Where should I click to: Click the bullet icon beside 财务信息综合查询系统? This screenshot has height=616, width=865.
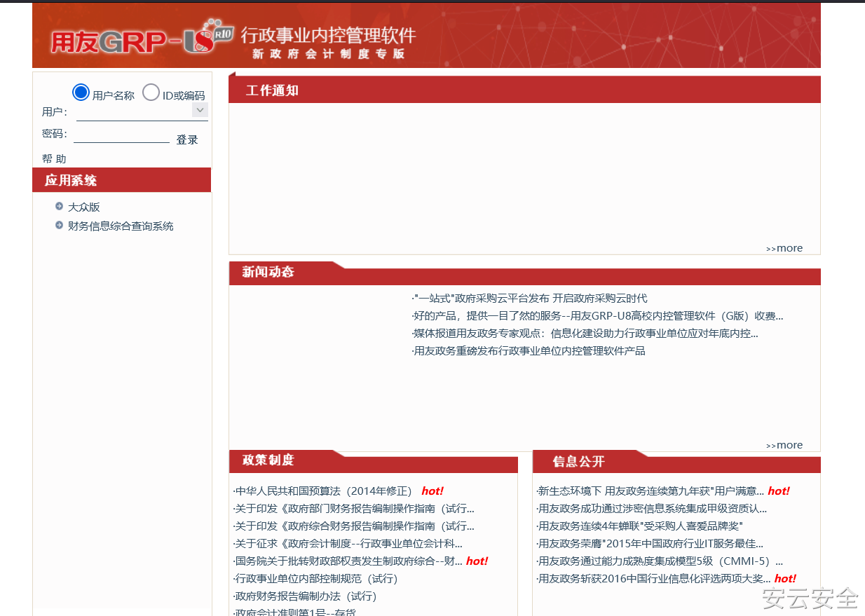(59, 225)
